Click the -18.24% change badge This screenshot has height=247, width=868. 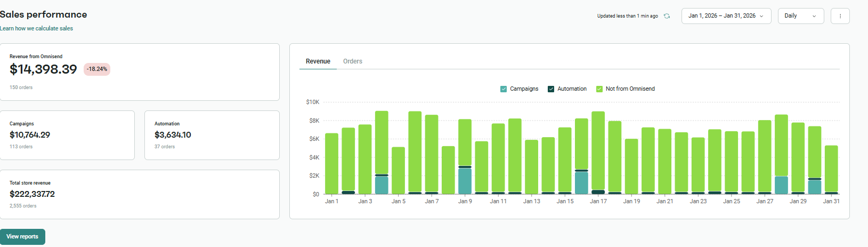coord(97,69)
